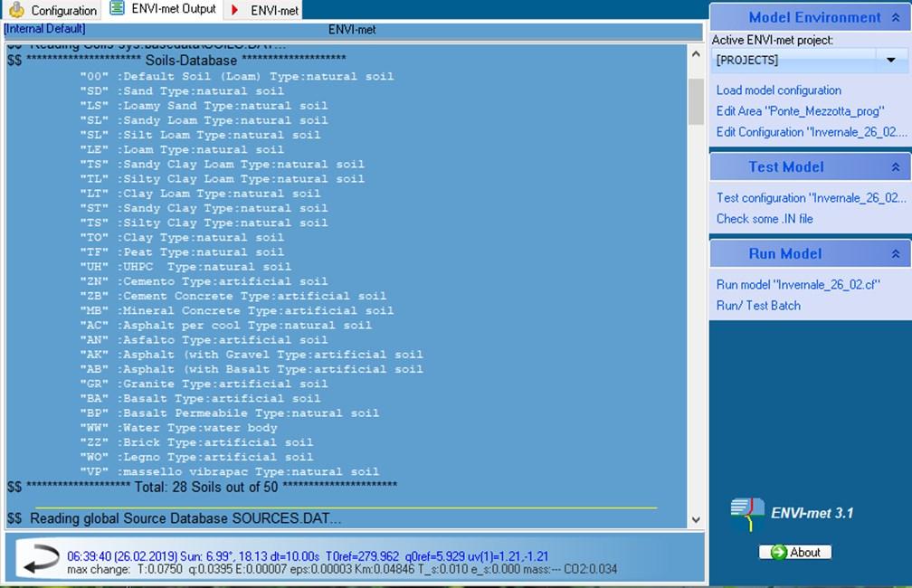Viewport: 912px width, 588px height.
Task: Click the "BA" Basalt artificial soil line
Action: [200, 398]
